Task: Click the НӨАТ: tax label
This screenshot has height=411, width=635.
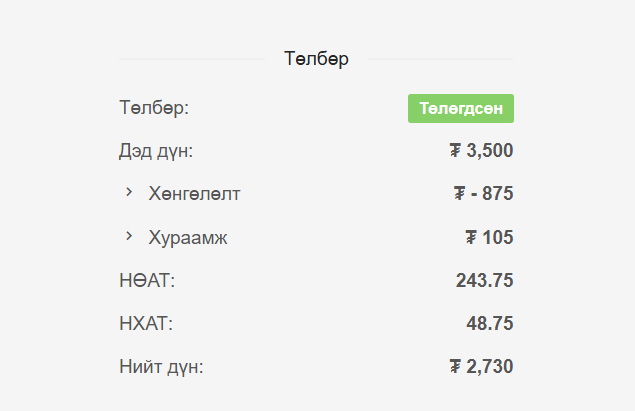Action: (147, 281)
